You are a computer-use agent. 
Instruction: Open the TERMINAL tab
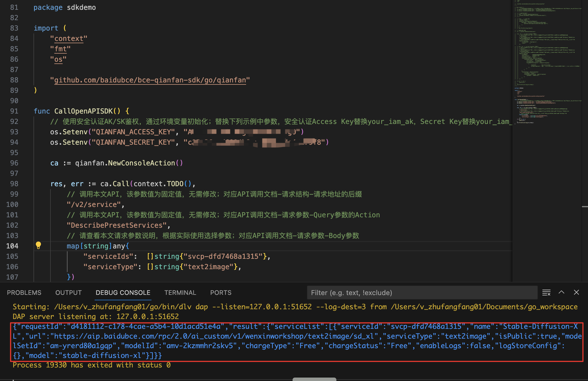[180, 293]
